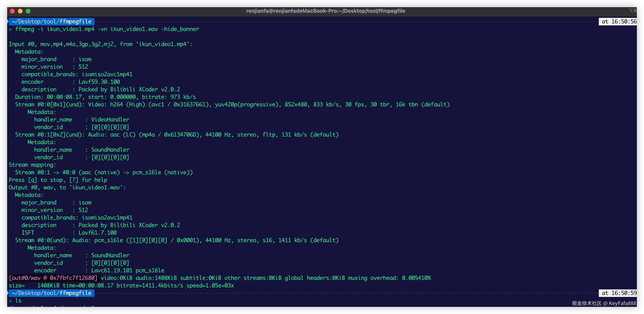Click the 'Press [q] to stop' line

coord(58,180)
